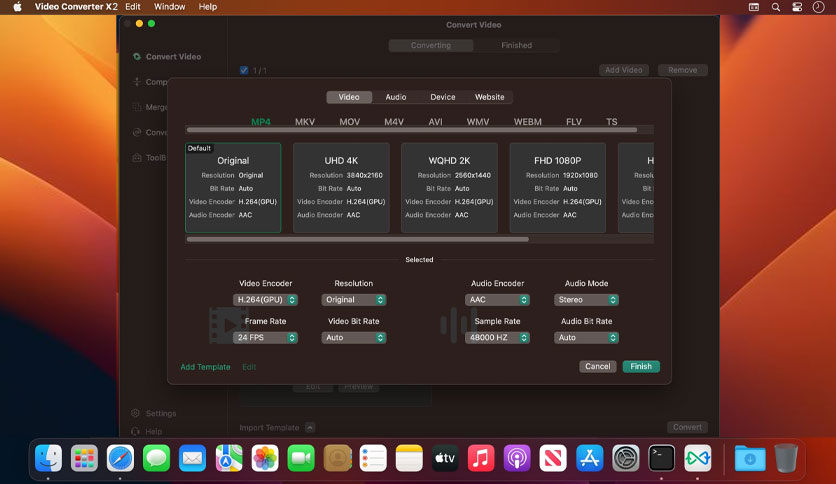This screenshot has width=836, height=484.
Task: Open Video Bit Rate Auto dropdown
Action: (x=353, y=337)
